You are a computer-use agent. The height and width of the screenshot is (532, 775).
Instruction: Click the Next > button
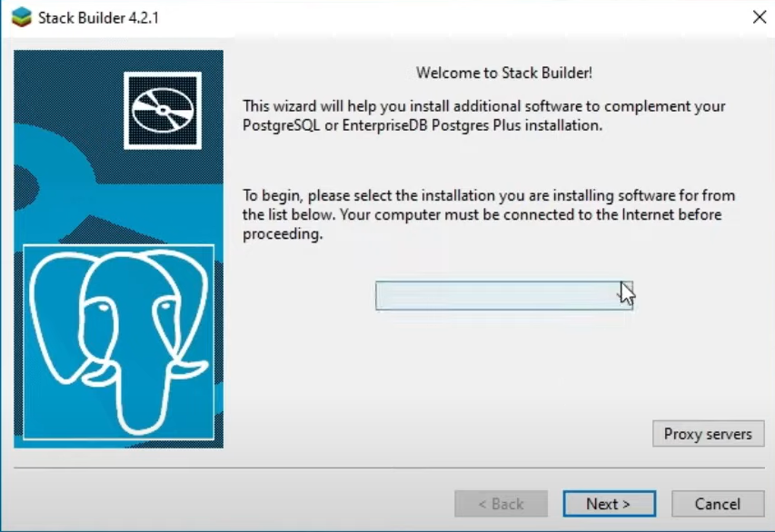pyautogui.click(x=609, y=503)
